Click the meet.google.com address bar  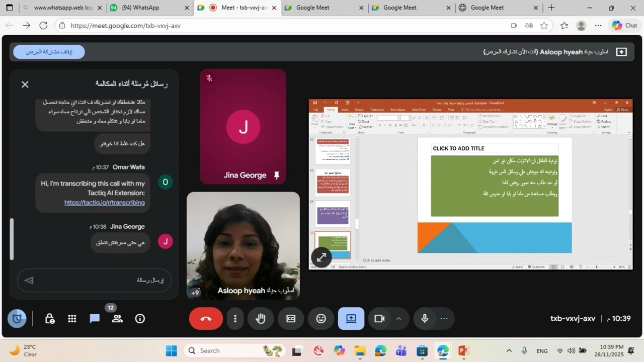pyautogui.click(x=282, y=26)
